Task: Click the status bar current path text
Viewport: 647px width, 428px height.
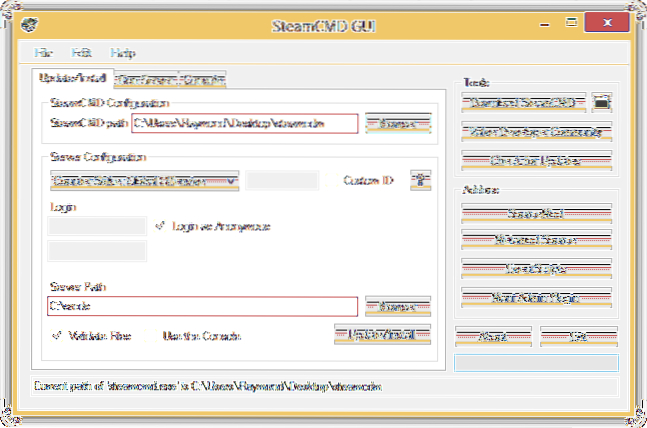Action: [x=208, y=386]
